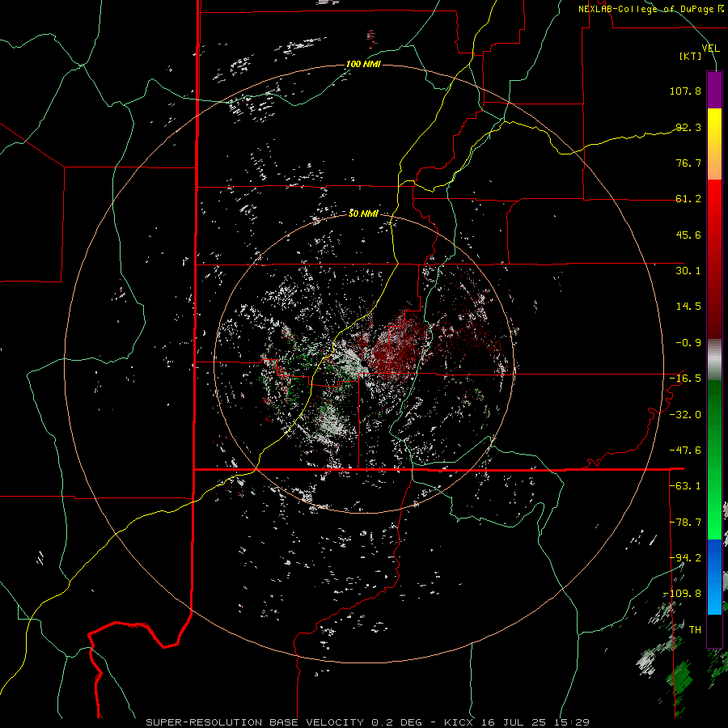Click the VEL legend title

[710, 49]
